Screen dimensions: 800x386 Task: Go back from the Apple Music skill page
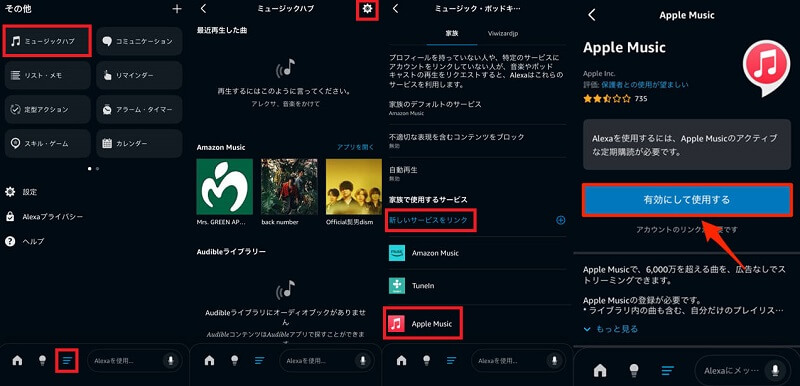pyautogui.click(x=592, y=15)
